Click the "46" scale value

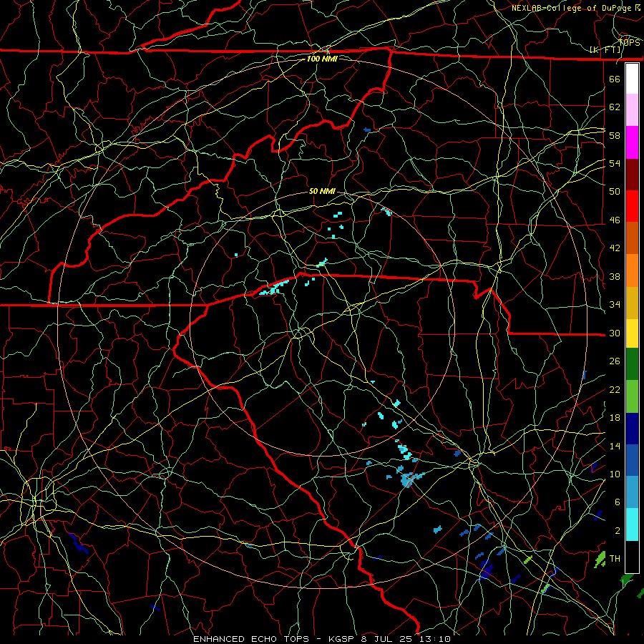click(615, 220)
